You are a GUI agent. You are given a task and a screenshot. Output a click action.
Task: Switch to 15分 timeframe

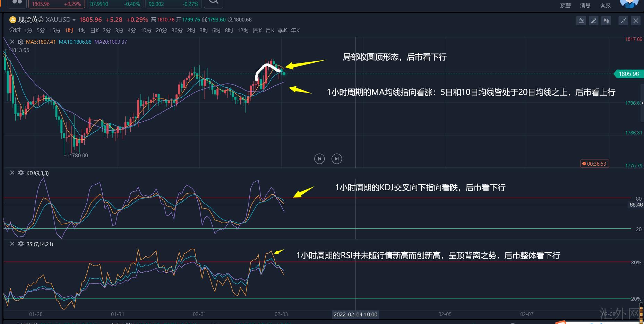[55, 30]
